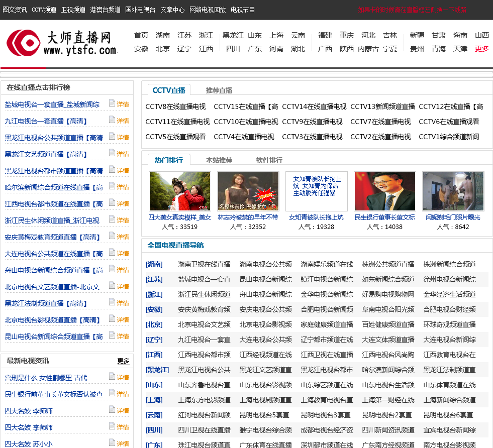The height and width of the screenshot is (448, 493).
Task: Open CCTV5在线直播观看 link
Action: (175, 137)
